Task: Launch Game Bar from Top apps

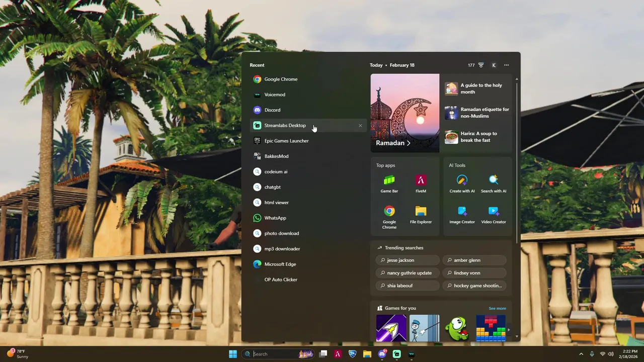Action: click(389, 184)
